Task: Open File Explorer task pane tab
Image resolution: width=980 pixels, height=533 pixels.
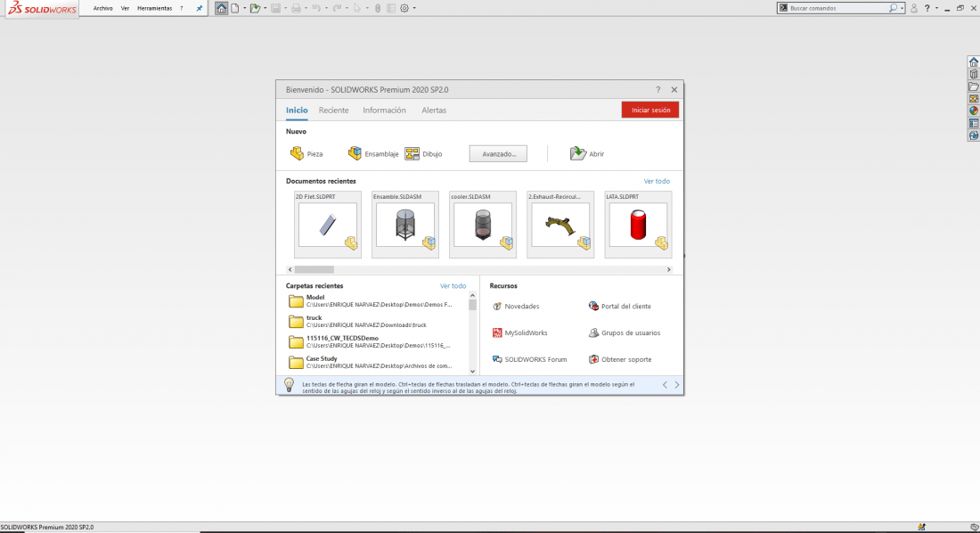Action: [974, 87]
